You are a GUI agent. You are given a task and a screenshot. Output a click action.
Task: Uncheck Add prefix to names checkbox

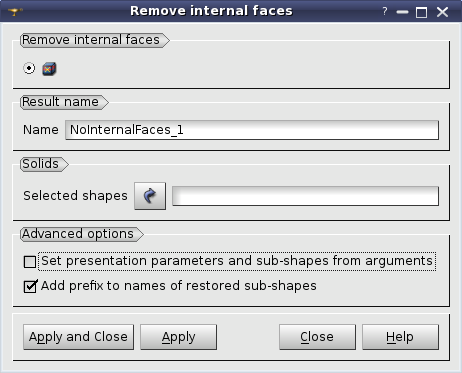pyautogui.click(x=30, y=286)
